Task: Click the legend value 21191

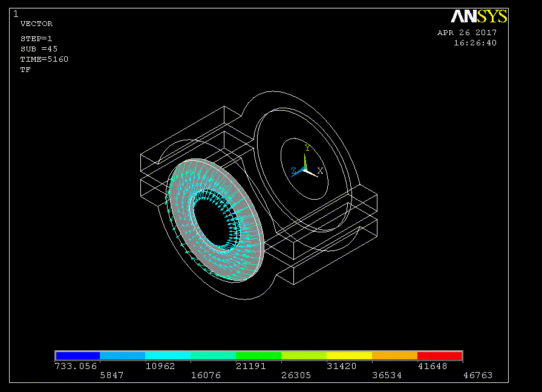Action: pyautogui.click(x=250, y=366)
